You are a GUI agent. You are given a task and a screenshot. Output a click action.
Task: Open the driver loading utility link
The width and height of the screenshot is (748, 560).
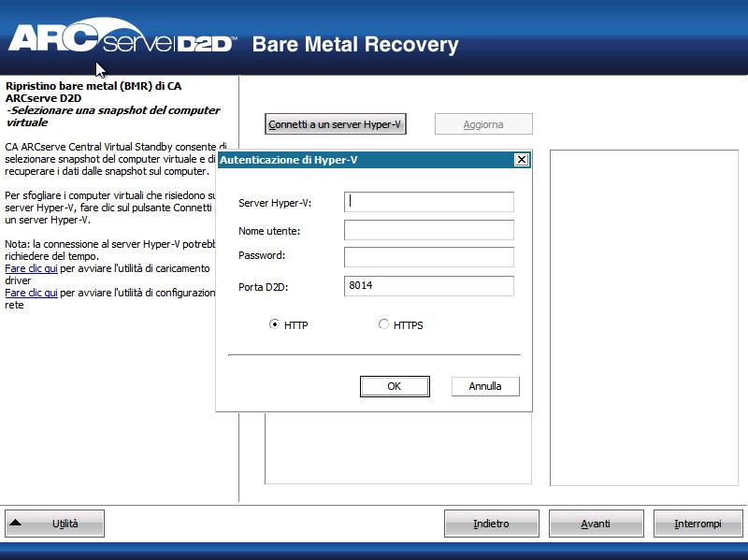pyautogui.click(x=31, y=268)
